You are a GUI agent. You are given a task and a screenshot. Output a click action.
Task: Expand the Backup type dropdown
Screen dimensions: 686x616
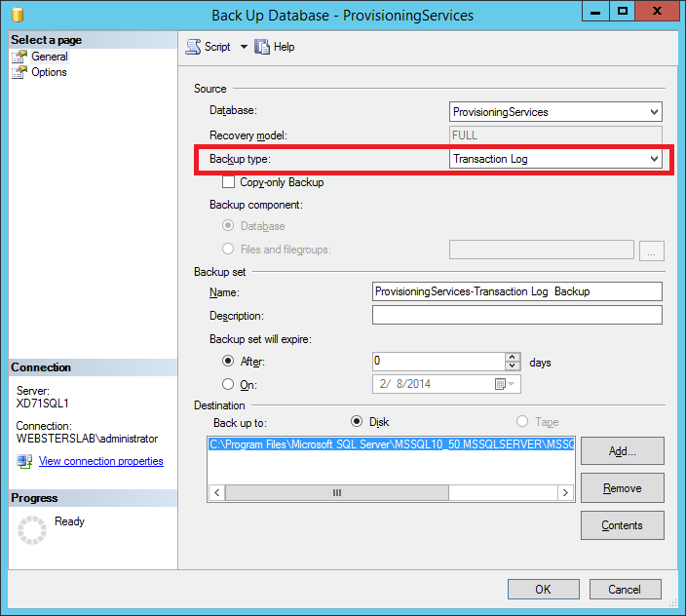click(x=654, y=159)
